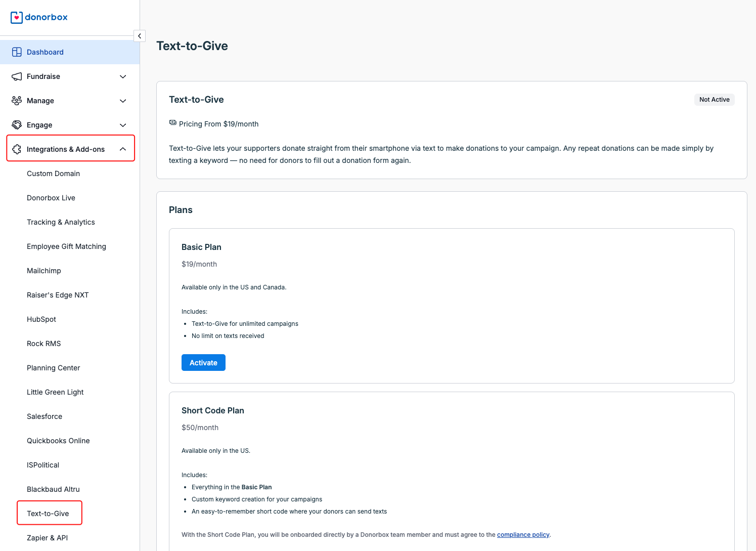Viewport: 756px width, 551px height.
Task: Click 'No limit on texts received' bullet
Action: (x=228, y=336)
